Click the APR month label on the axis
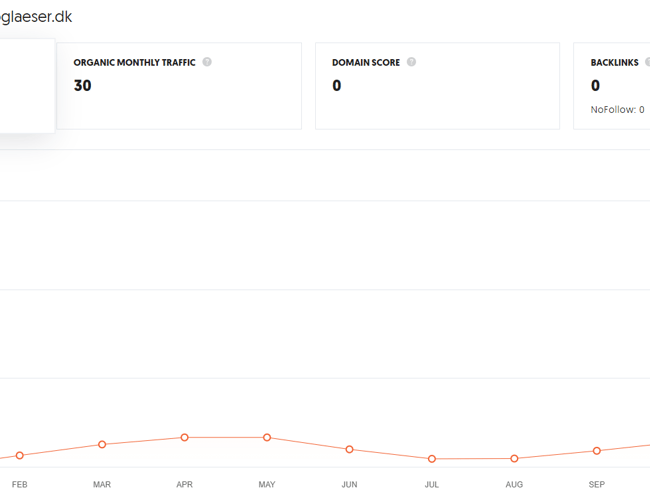The image size is (650, 500). click(185, 485)
